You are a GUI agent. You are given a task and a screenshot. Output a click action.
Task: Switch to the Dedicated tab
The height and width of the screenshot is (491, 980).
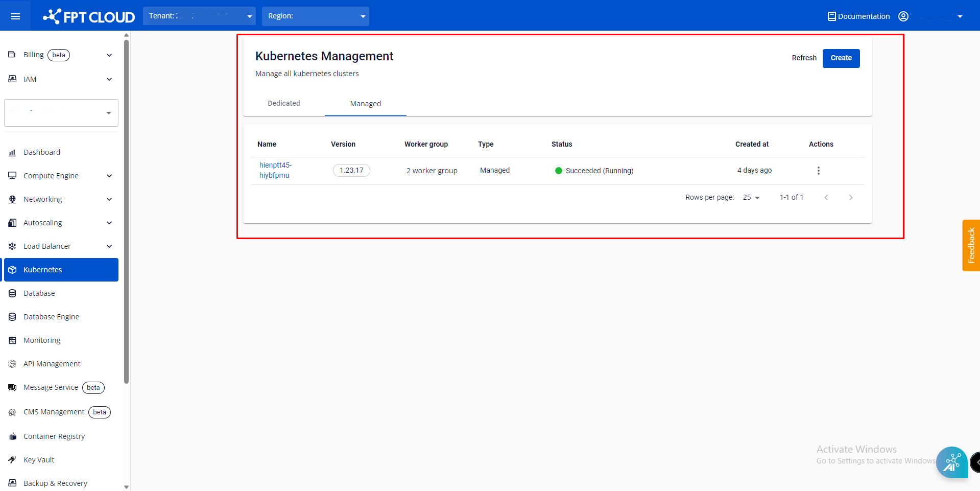[x=284, y=103]
